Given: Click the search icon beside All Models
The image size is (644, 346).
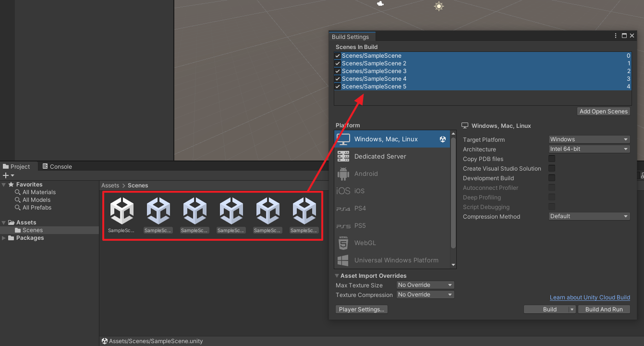Looking at the screenshot, I should (18, 200).
